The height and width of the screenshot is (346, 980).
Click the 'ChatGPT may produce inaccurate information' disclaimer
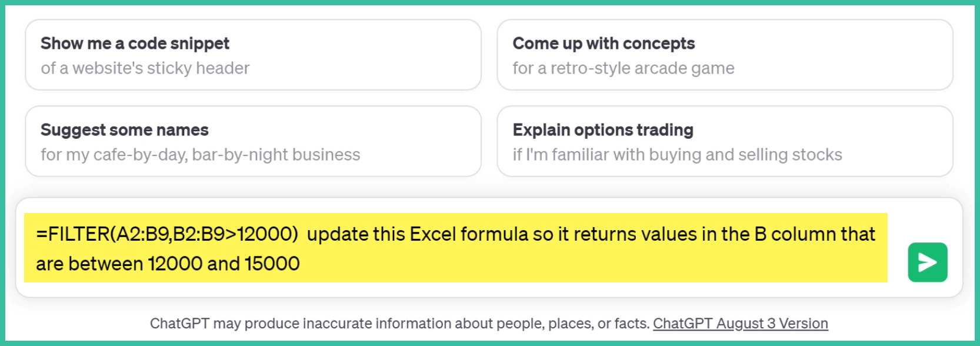[x=399, y=324]
